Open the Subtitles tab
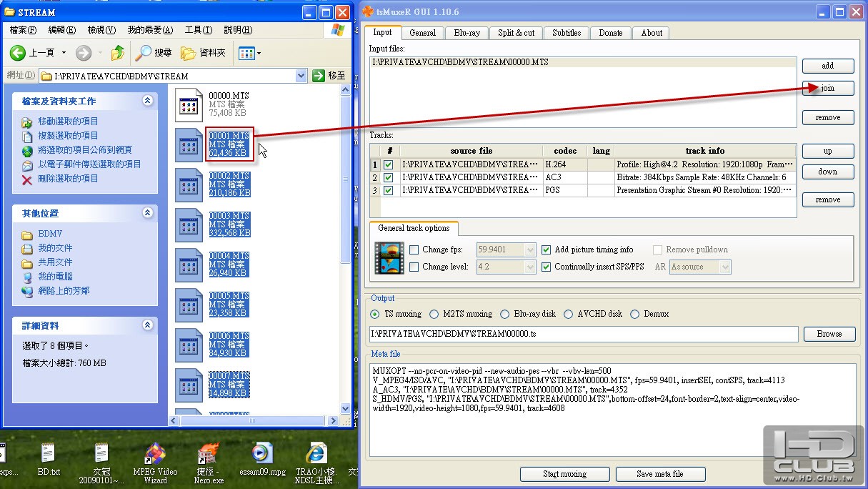 pyautogui.click(x=566, y=33)
